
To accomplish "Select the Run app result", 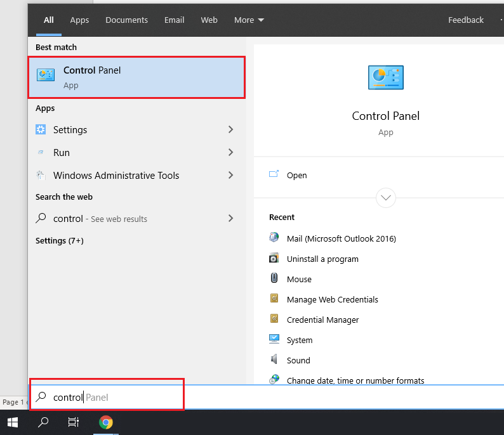I will pos(136,152).
